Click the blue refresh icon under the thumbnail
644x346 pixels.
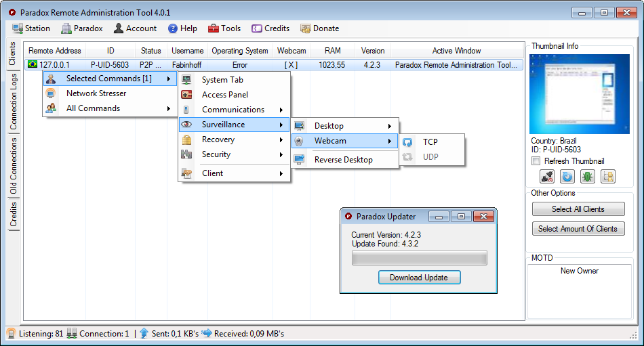tap(567, 177)
